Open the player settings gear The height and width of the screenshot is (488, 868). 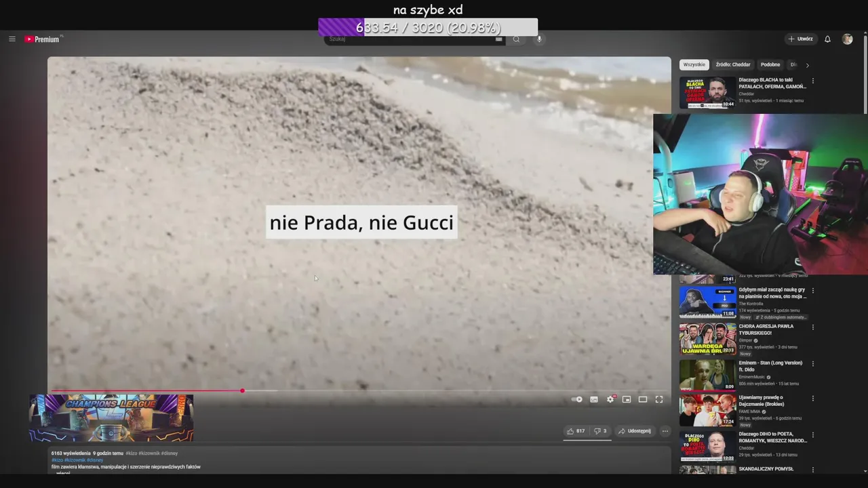pyautogui.click(x=610, y=399)
